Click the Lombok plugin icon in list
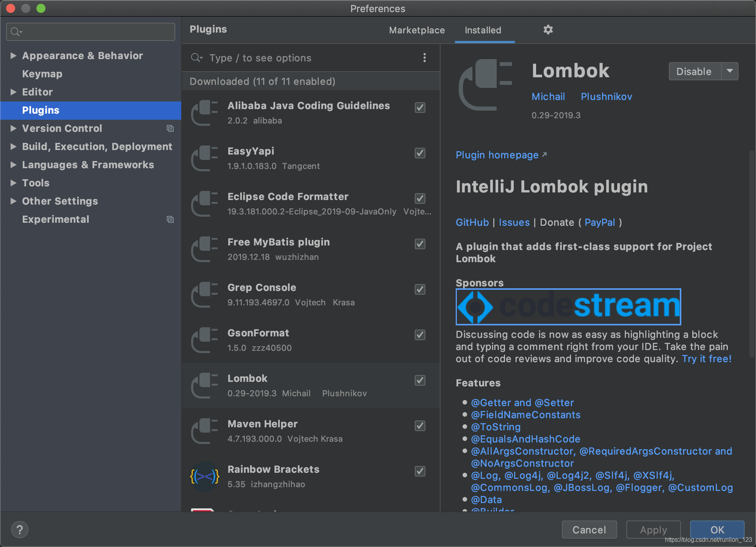The height and width of the screenshot is (547, 756). pyautogui.click(x=205, y=386)
